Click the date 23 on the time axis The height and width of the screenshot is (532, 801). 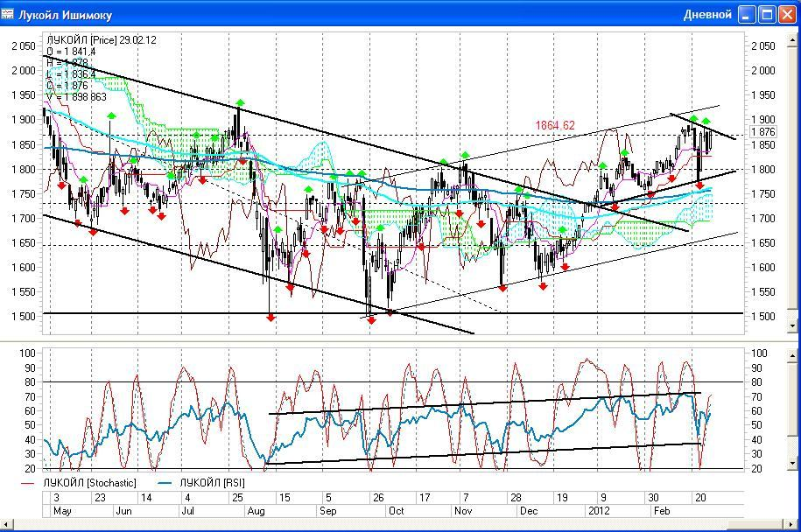(x=100, y=498)
